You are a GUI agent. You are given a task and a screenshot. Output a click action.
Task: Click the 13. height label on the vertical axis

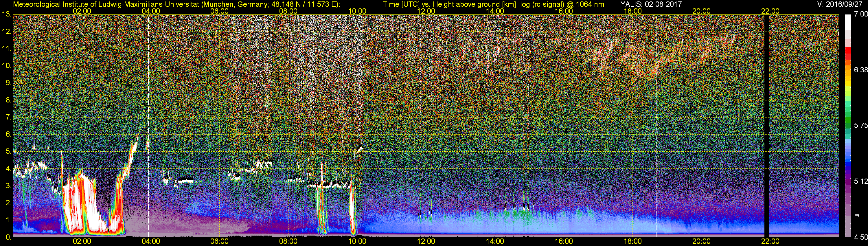(6, 14)
